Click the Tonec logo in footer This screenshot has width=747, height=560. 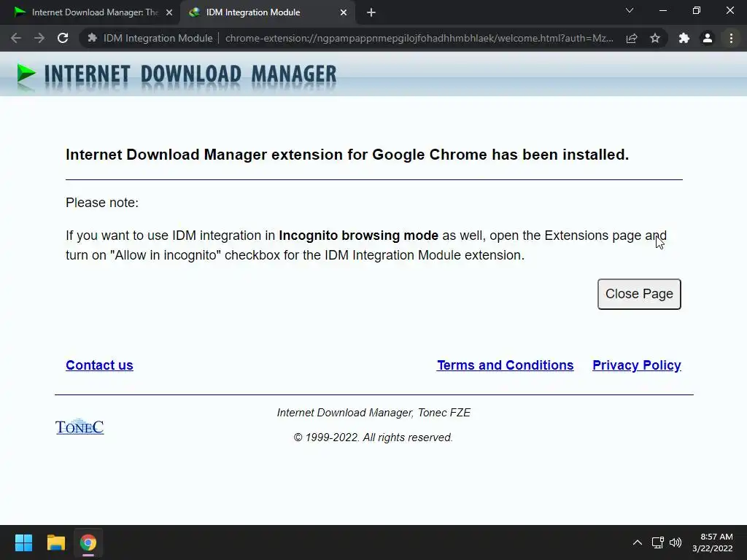click(x=80, y=427)
